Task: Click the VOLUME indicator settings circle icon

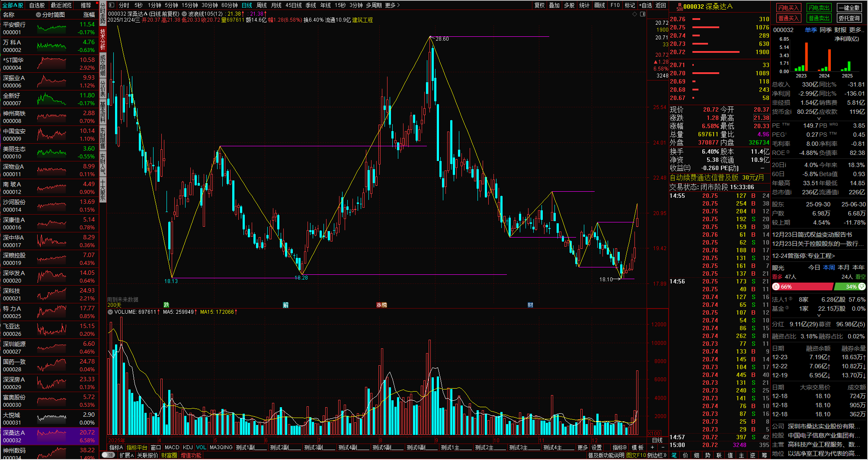Action: pyautogui.click(x=110, y=312)
